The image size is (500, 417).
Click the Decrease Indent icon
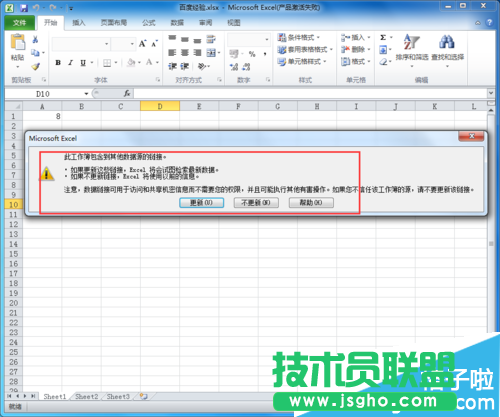[172, 66]
